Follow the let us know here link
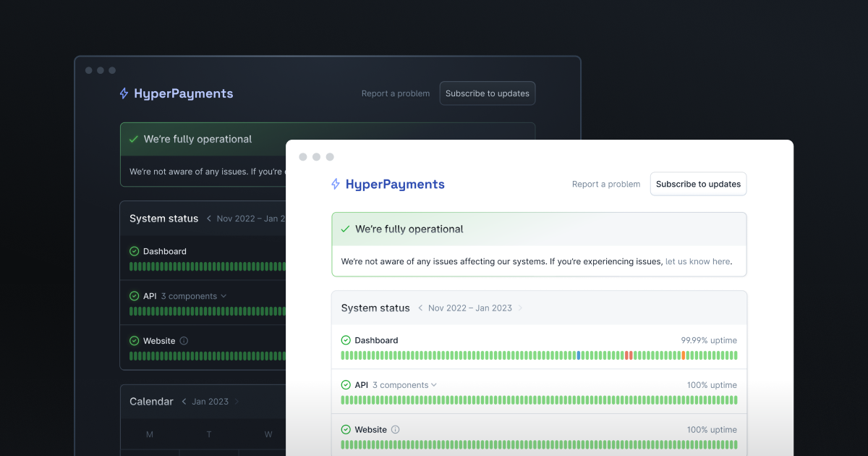Viewport: 868px width, 456px height. pos(697,261)
